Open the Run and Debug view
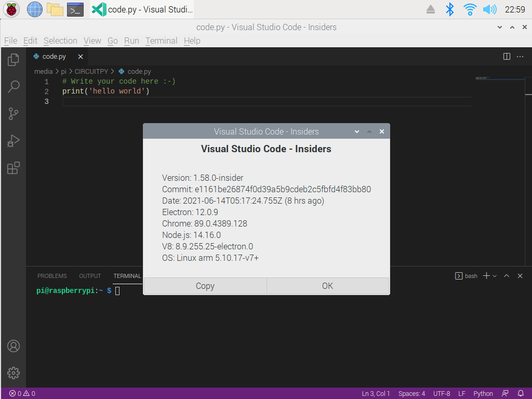This screenshot has height=399, width=532. pos(13,141)
